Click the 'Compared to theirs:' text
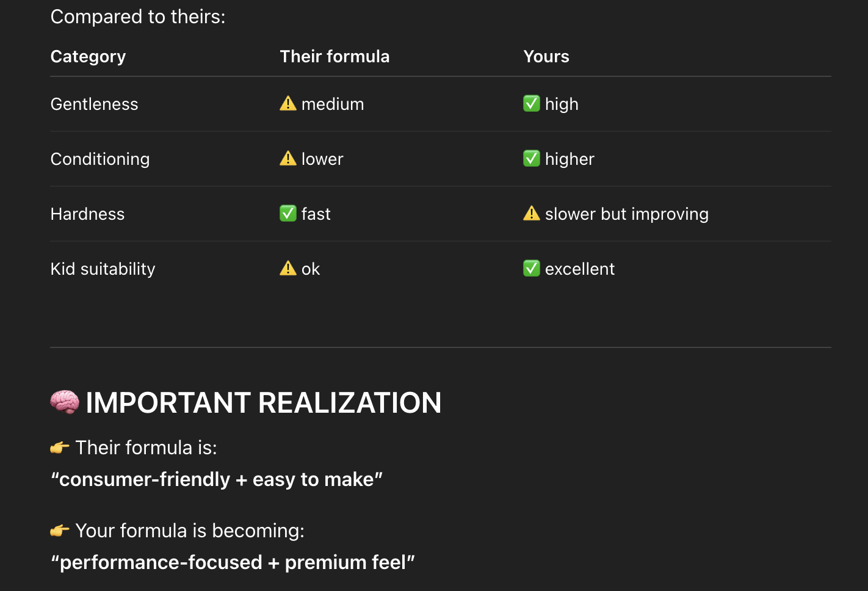The width and height of the screenshot is (868, 591). click(x=138, y=17)
